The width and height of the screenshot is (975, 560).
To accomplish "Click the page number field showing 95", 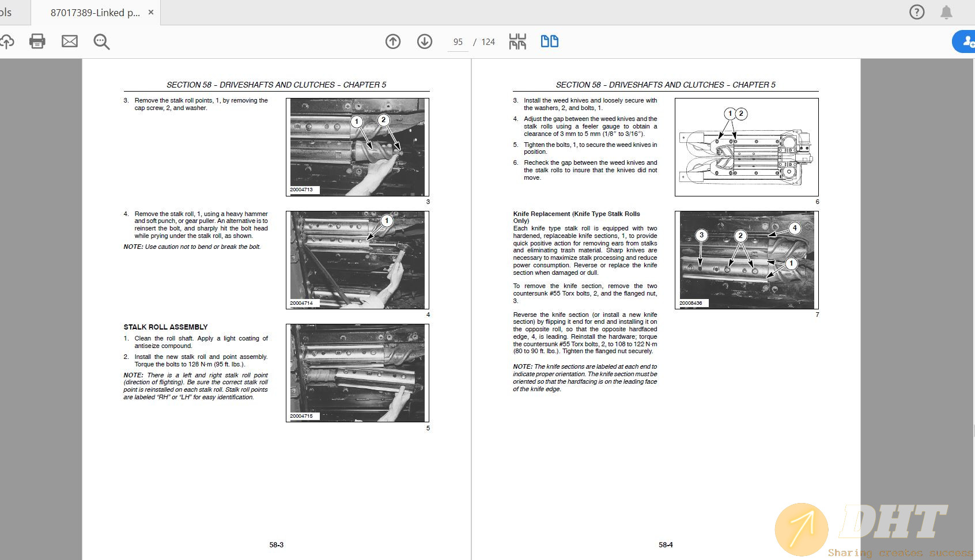I will (458, 42).
